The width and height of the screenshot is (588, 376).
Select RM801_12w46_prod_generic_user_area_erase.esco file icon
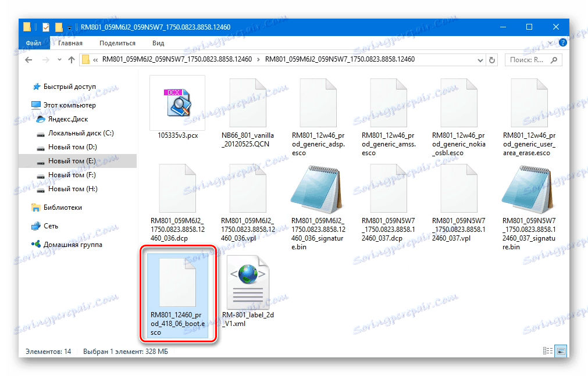pyautogui.click(x=529, y=103)
